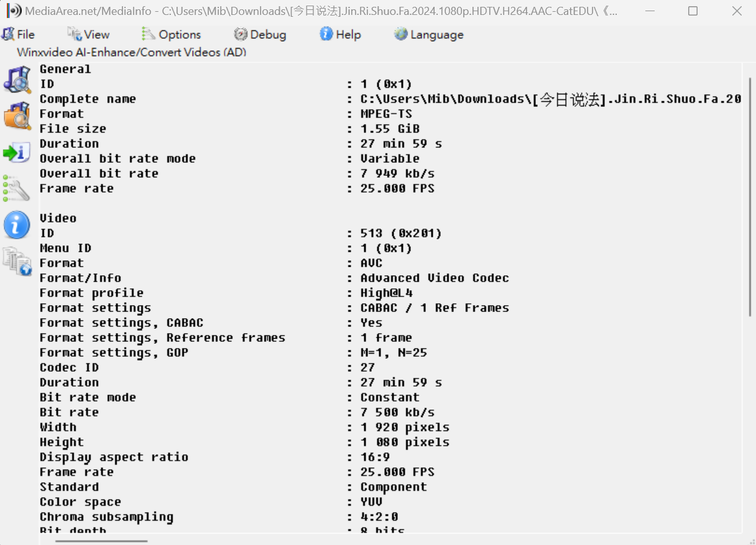Click the "M=1, N=25" value
The image size is (756, 545).
click(x=394, y=352)
